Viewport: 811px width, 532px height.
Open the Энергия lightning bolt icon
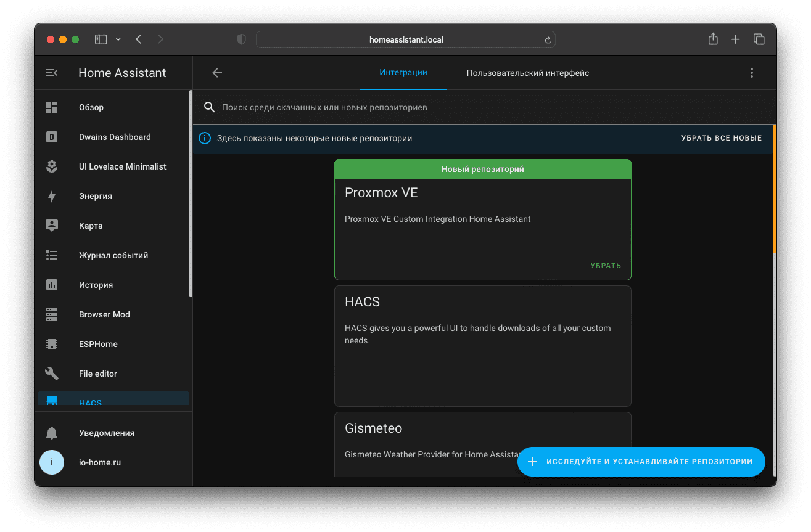pyautogui.click(x=52, y=196)
